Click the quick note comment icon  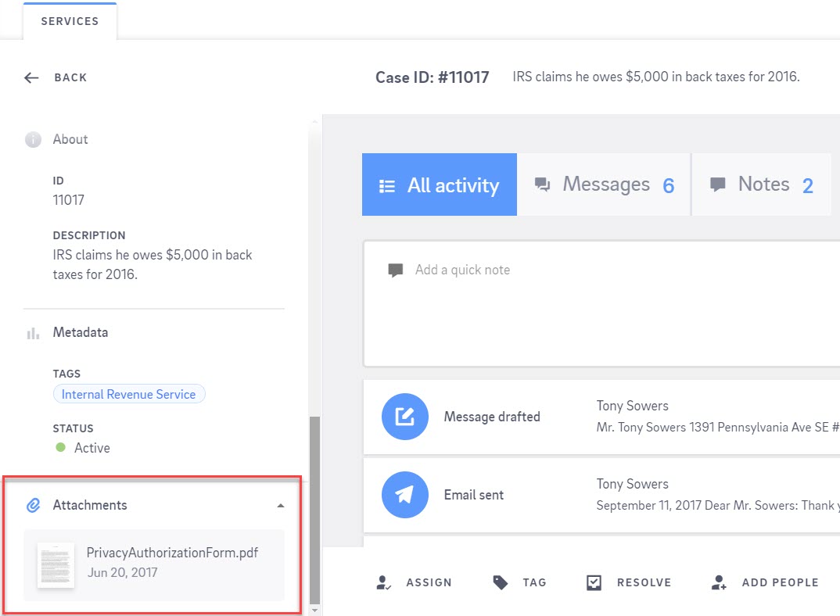(x=395, y=270)
